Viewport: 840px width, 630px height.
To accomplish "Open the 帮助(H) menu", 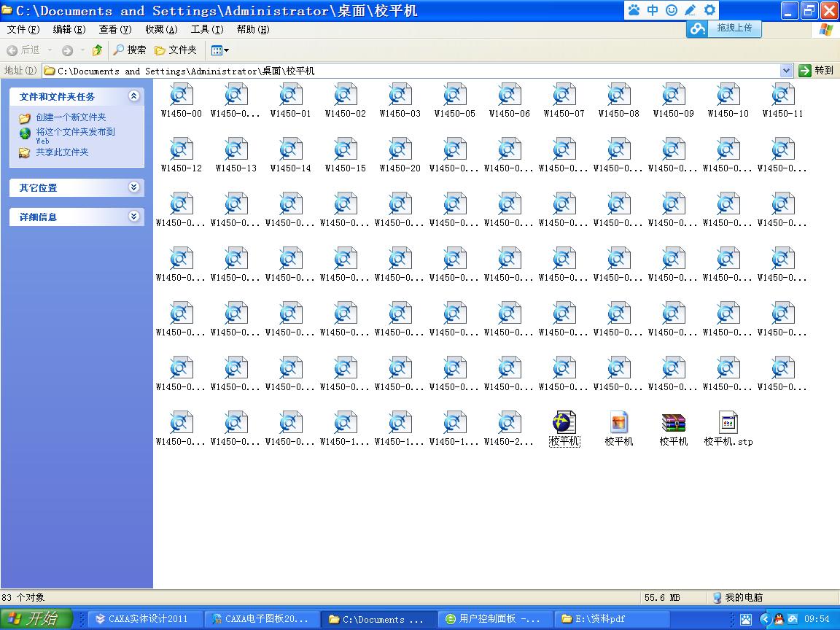I will pyautogui.click(x=253, y=29).
